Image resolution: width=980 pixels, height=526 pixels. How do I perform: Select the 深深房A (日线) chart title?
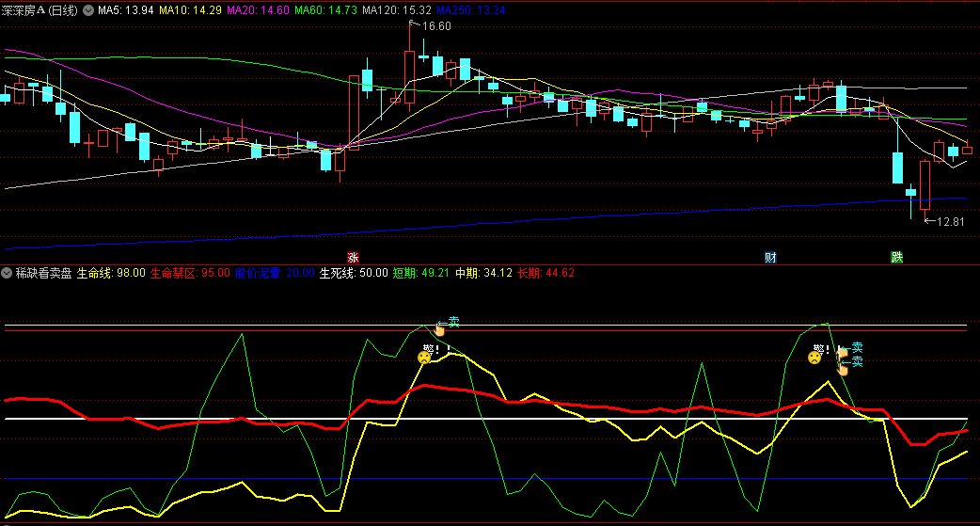pos(40,10)
